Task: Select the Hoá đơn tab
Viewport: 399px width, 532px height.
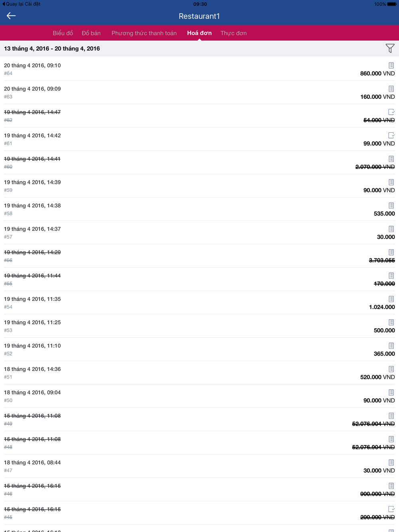Action: 199,33
